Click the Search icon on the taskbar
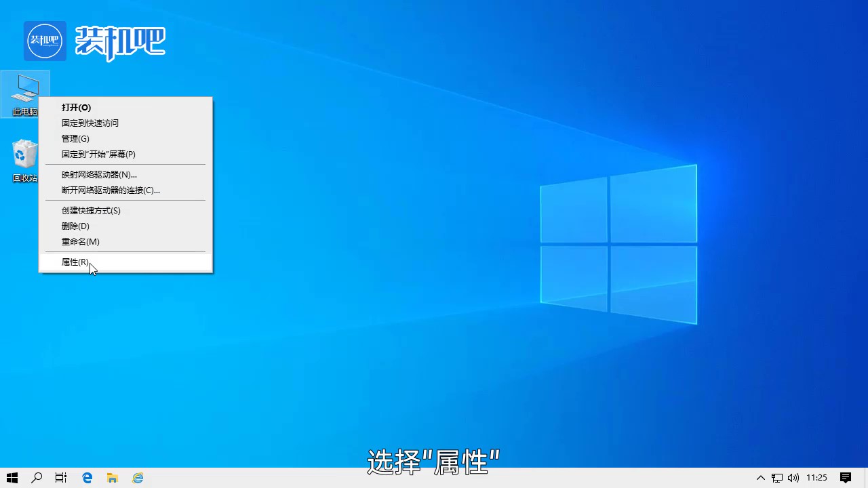868x488 pixels. (37, 478)
